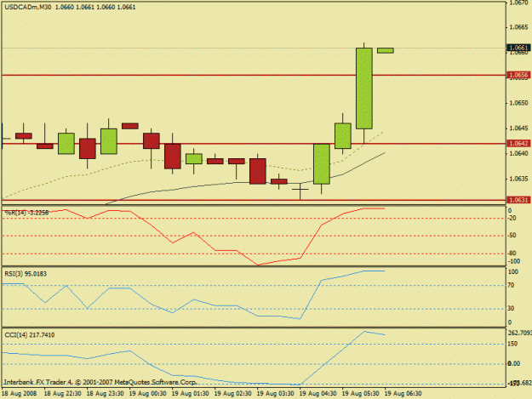Click the 19 Aug 05:30 time label

[361, 394]
